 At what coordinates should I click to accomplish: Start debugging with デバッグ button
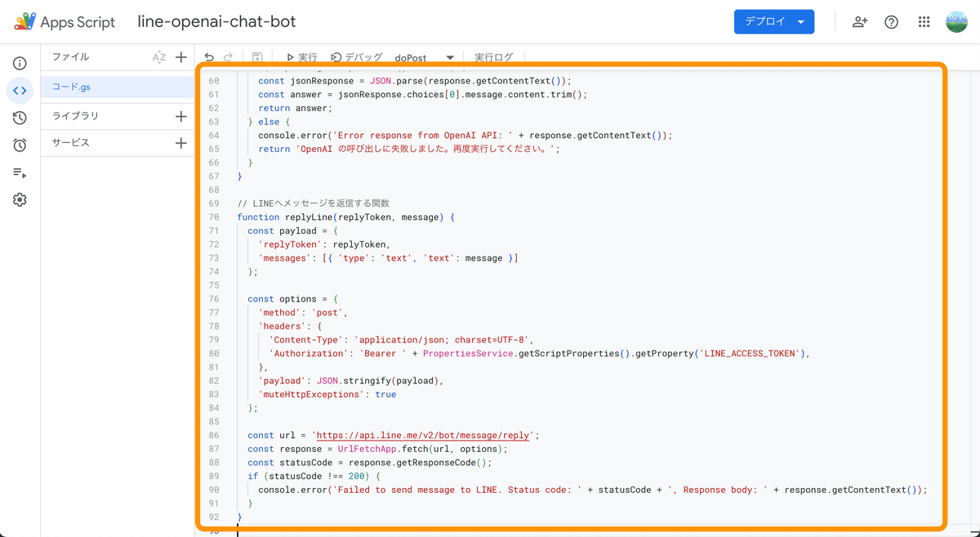tap(357, 57)
